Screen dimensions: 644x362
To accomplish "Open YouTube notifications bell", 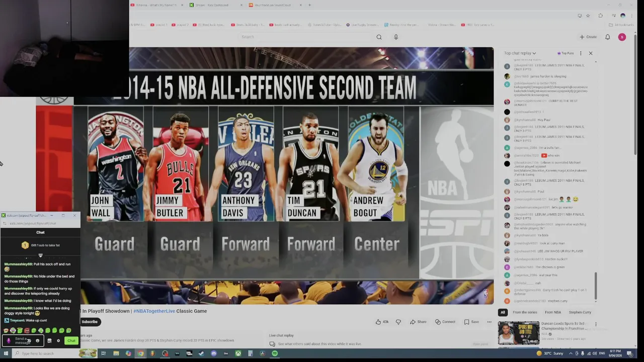I will [x=607, y=37].
